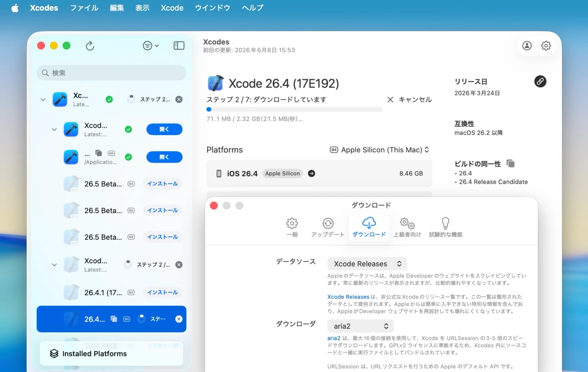Toggle the sidebar panel icon
This screenshot has width=588, height=372.
179,45
